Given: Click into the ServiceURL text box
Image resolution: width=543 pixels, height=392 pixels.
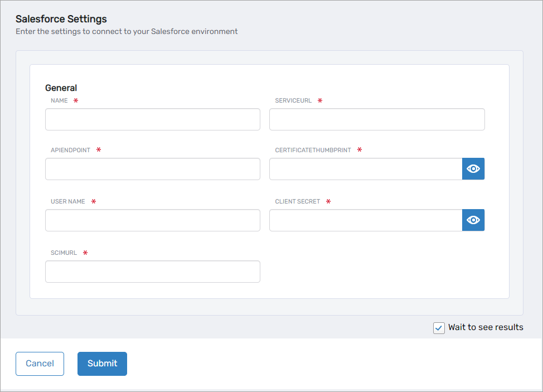Looking at the screenshot, I should click(377, 119).
